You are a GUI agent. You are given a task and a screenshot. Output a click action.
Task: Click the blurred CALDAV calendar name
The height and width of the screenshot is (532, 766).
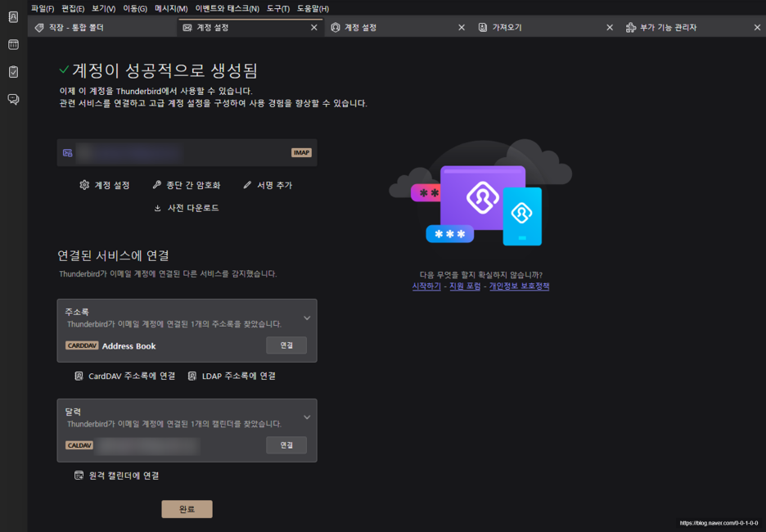tap(147, 445)
